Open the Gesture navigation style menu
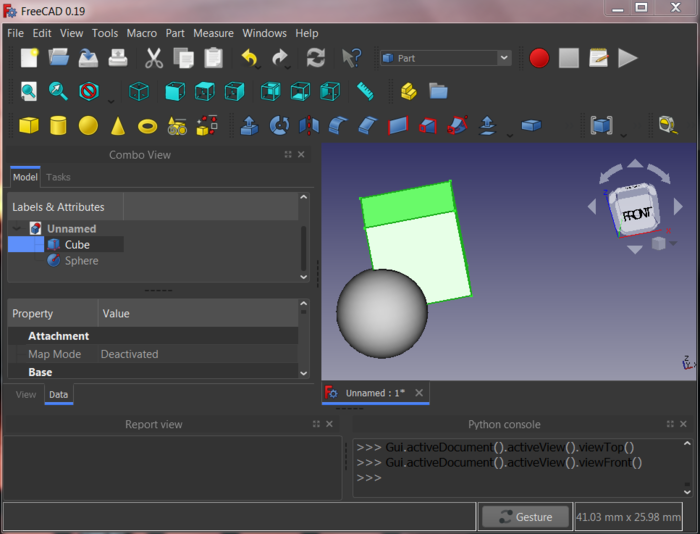This screenshot has height=534, width=700. [525, 517]
